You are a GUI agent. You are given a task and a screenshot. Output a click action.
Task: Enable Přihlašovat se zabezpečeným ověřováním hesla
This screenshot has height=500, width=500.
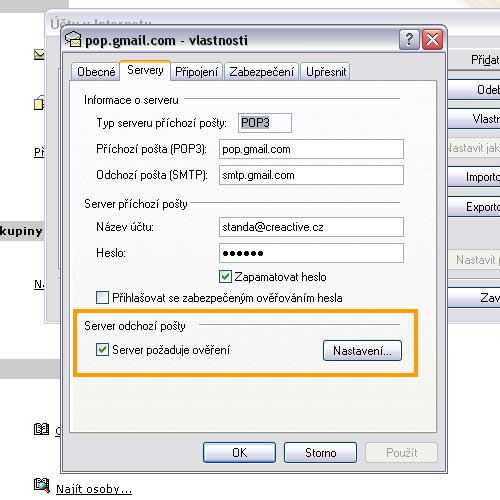pos(102,297)
